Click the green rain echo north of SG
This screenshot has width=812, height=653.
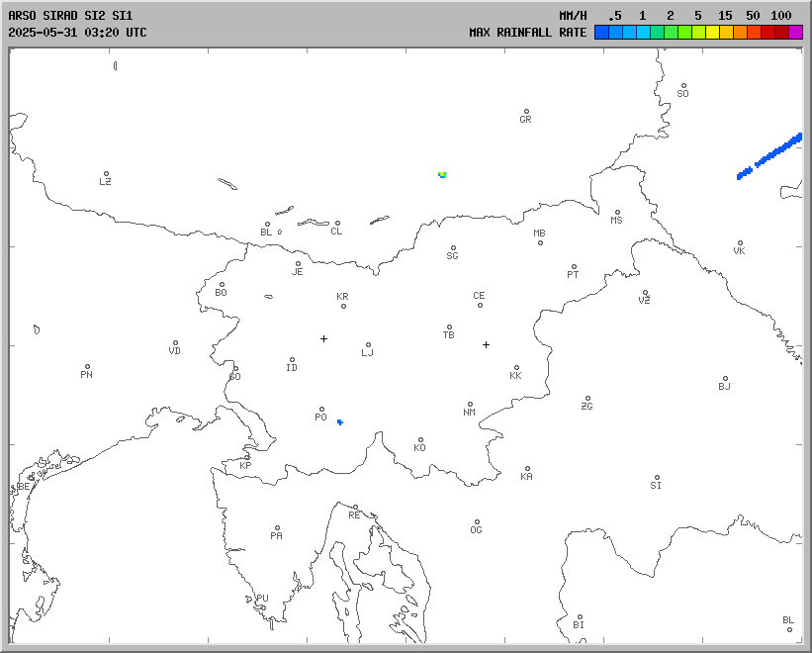(442, 174)
